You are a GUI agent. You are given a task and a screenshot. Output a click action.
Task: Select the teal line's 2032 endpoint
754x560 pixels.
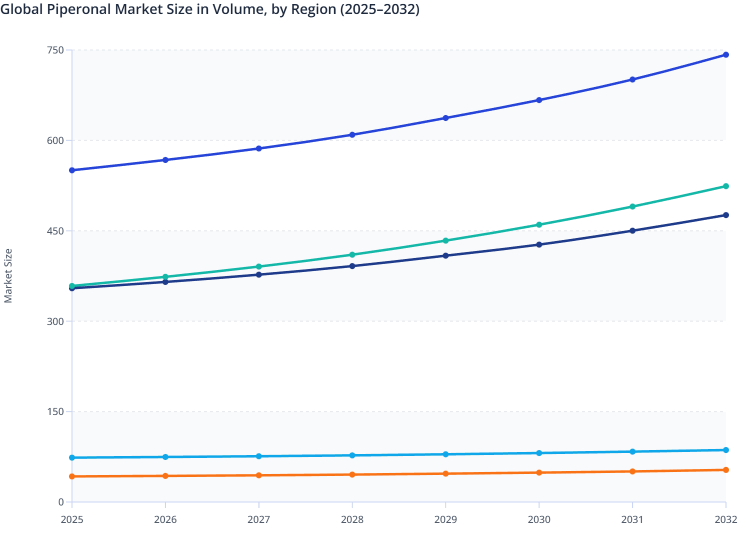725,186
